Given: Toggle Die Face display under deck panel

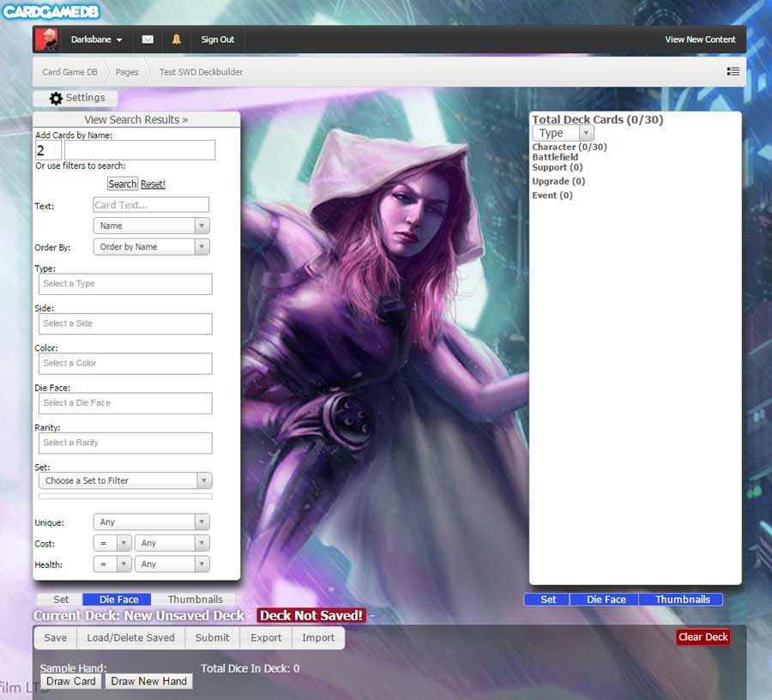Looking at the screenshot, I should coord(606,600).
